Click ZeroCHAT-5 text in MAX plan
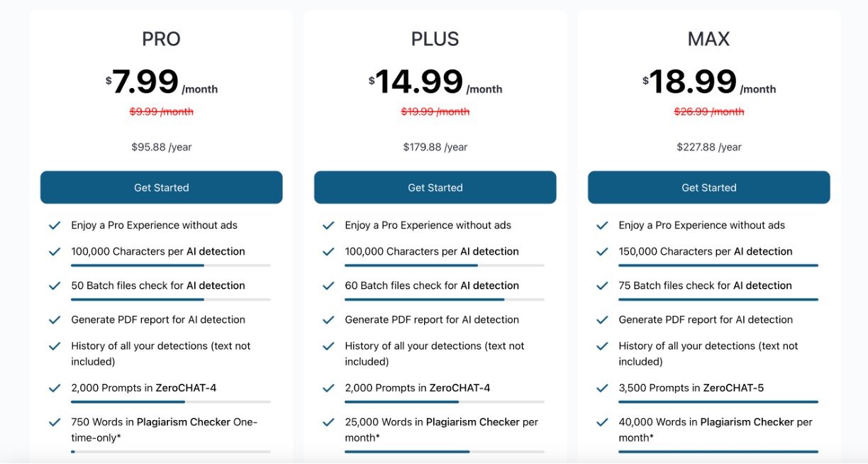Viewport: 868px width, 464px height. point(733,388)
